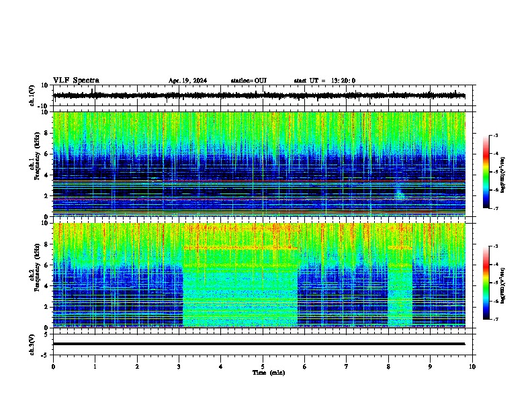Click the wide ch.2 broadband burst near minute 4
The height and width of the screenshot is (411, 532).
pyautogui.click(x=240, y=275)
